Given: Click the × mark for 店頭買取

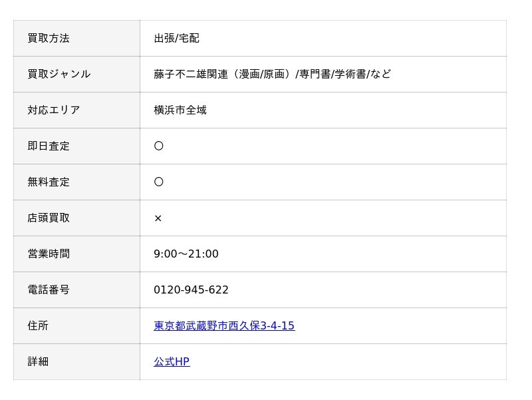Looking at the screenshot, I should [x=158, y=218].
